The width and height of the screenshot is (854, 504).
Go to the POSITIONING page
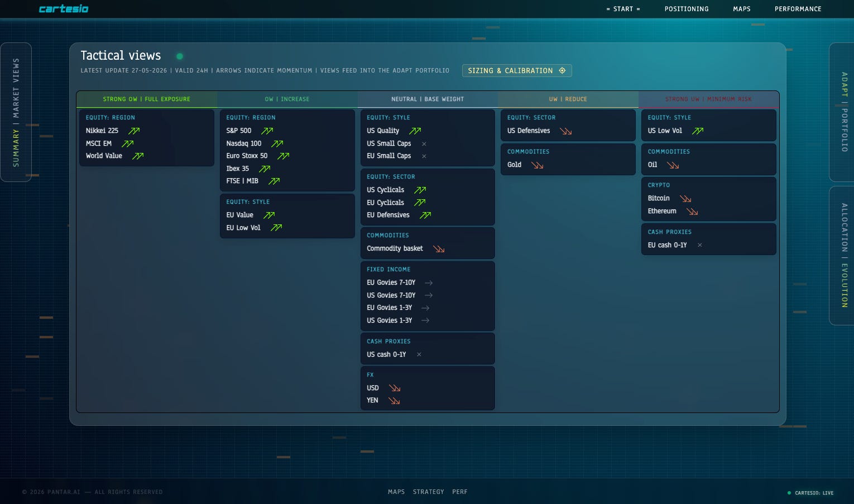pyautogui.click(x=687, y=9)
